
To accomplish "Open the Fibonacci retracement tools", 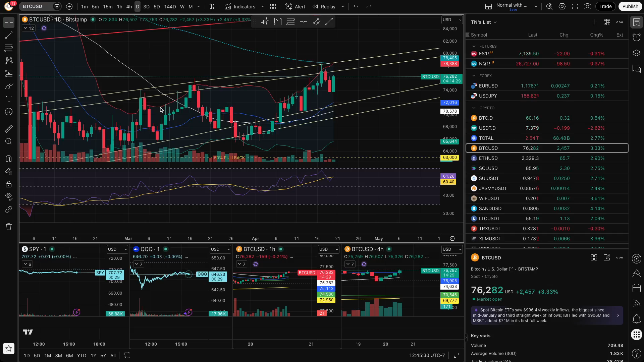I will 9,48.
